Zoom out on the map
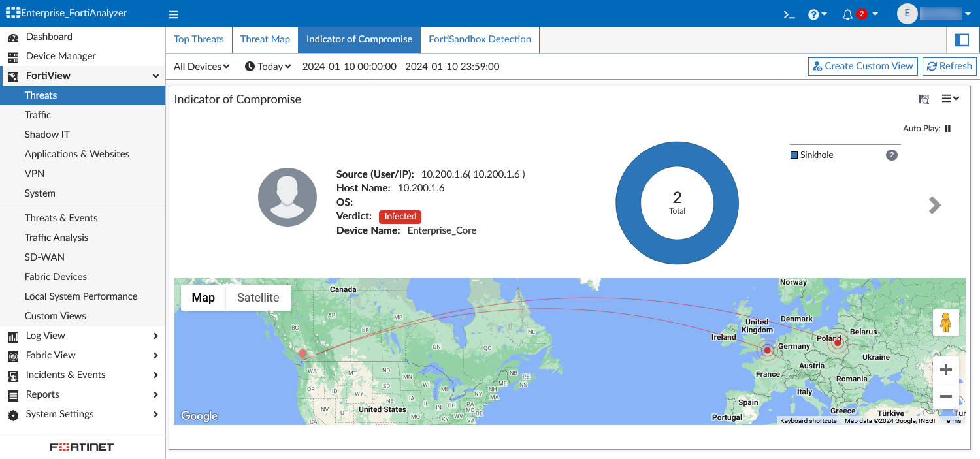The image size is (980, 459). (945, 396)
